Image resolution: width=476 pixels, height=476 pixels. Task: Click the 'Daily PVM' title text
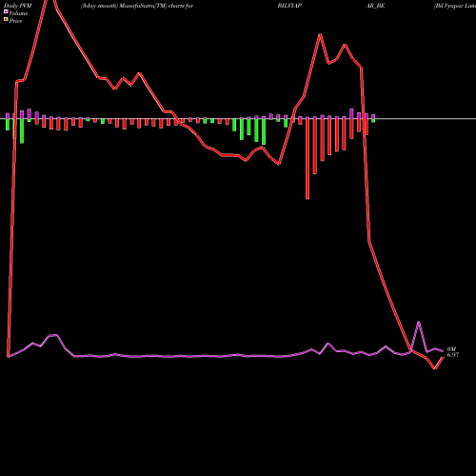point(18,6)
